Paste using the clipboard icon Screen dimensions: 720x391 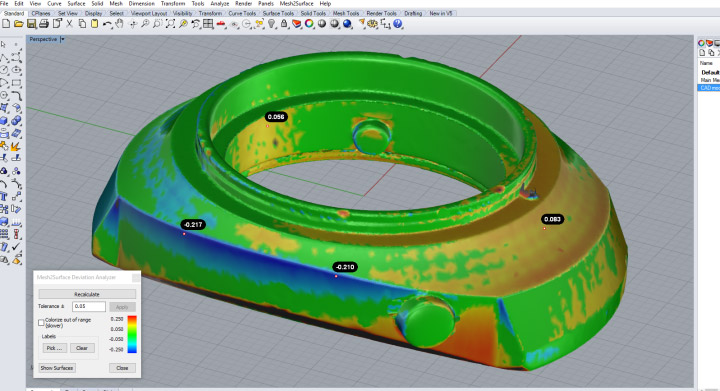point(94,24)
